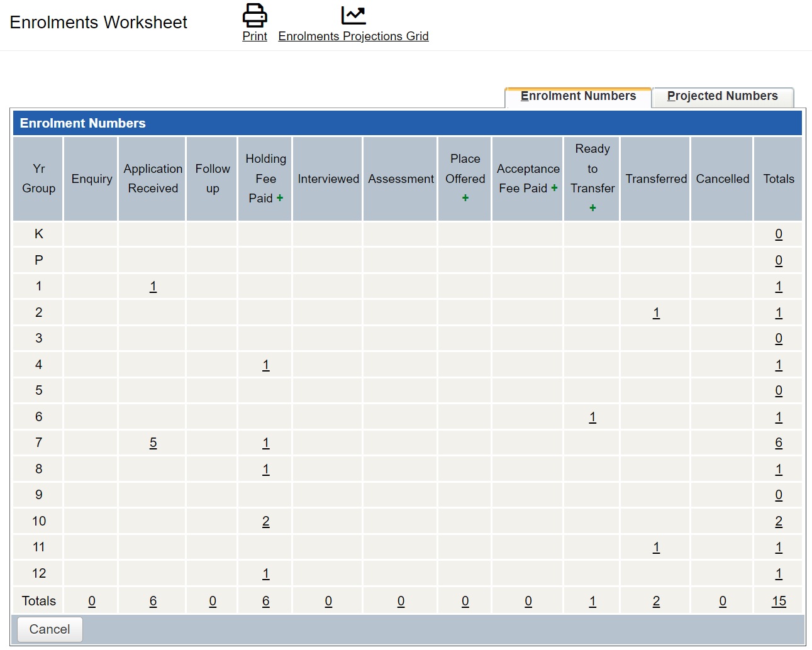Screen dimensions: 812x650
Task: Open Year 4 Holding Fee Paid entry
Action: [x=265, y=364]
